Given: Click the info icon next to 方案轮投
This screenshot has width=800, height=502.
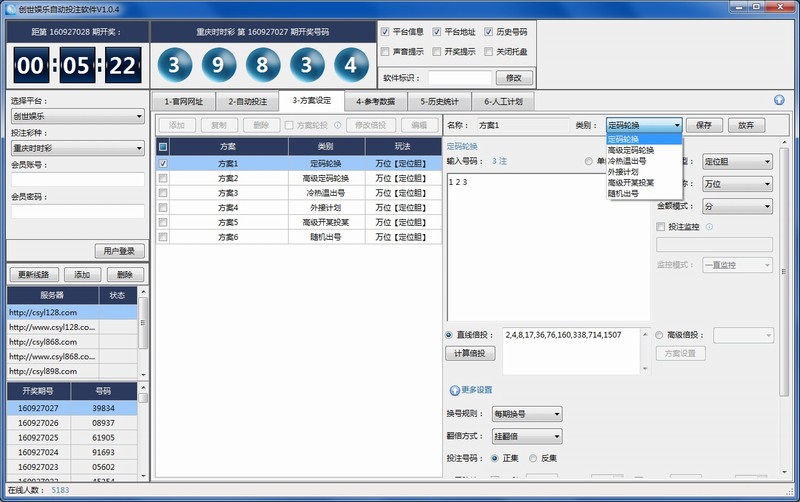Looking at the screenshot, I should [x=338, y=125].
